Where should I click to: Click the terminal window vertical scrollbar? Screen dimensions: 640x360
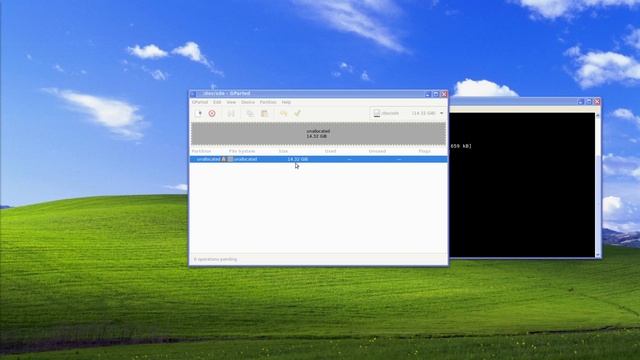(x=598, y=185)
